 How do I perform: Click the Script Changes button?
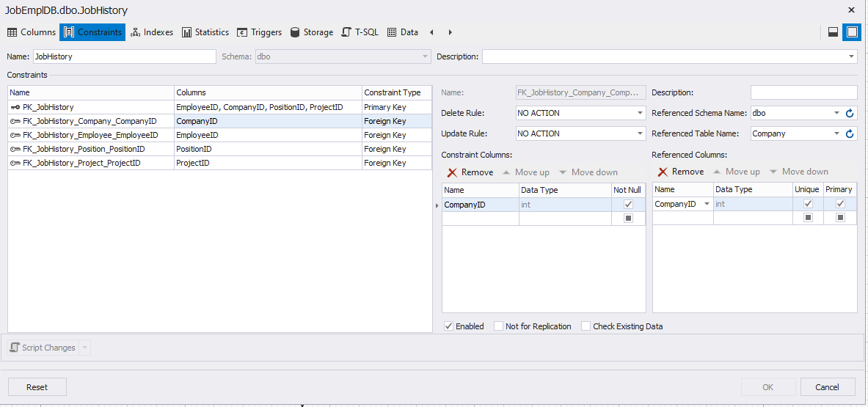click(x=43, y=348)
